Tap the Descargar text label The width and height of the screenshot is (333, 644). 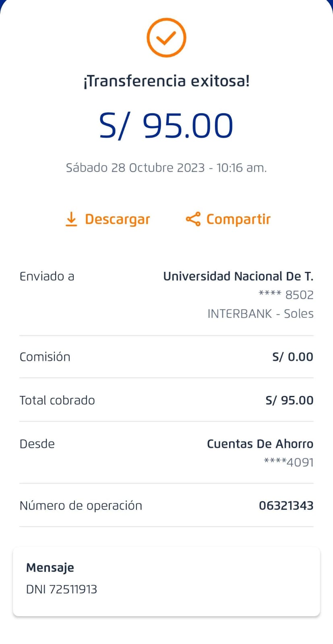117,219
